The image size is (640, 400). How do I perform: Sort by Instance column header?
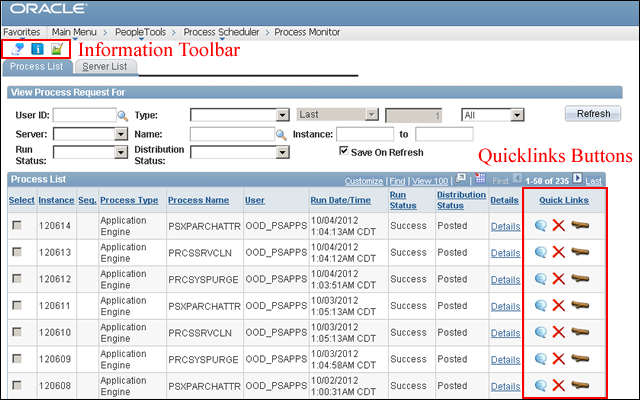(x=56, y=200)
